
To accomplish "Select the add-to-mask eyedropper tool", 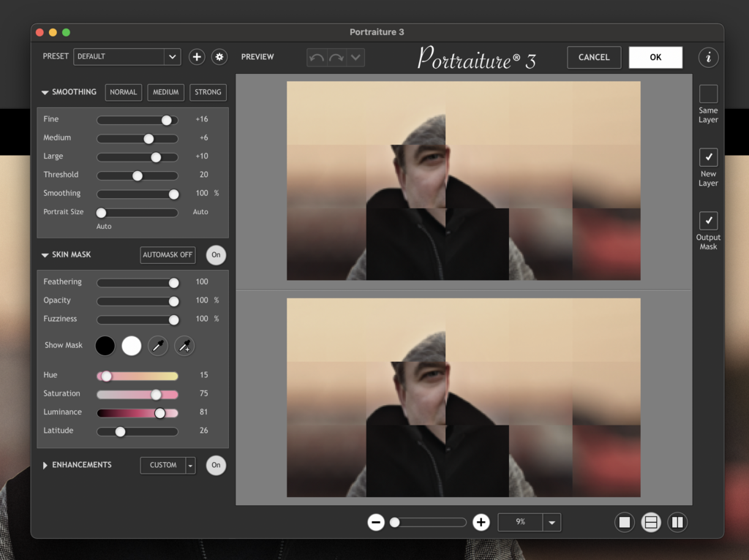I will [x=184, y=346].
